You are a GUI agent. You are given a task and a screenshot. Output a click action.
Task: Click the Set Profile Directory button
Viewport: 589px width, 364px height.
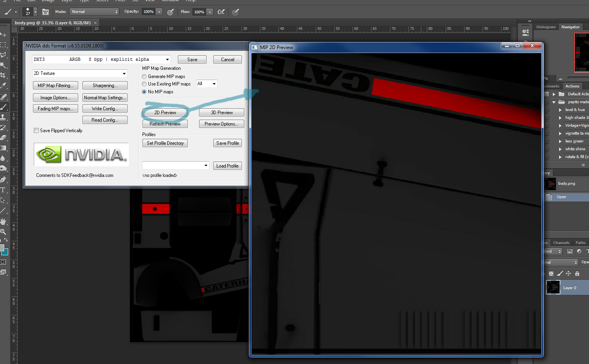click(165, 143)
